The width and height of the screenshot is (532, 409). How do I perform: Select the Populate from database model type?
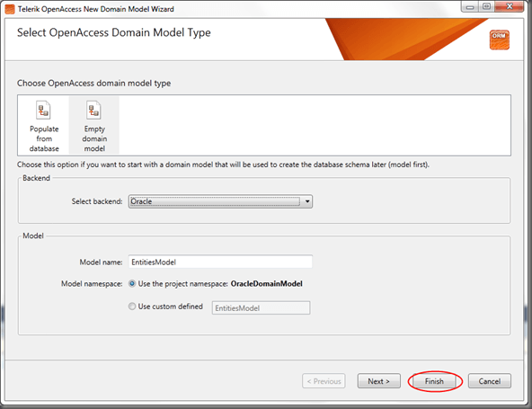44,126
